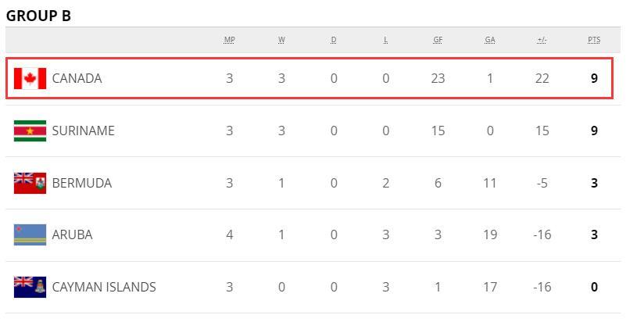Click the D column header

point(334,40)
